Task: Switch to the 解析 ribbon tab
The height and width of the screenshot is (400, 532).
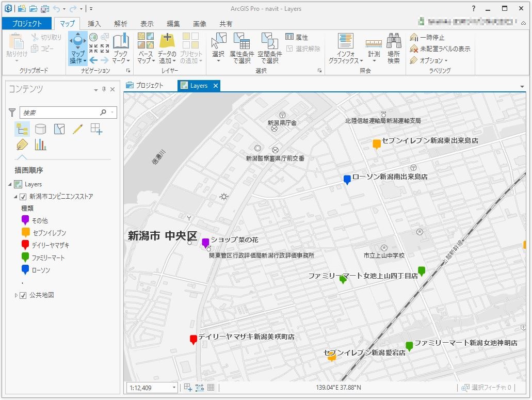Action: click(120, 24)
